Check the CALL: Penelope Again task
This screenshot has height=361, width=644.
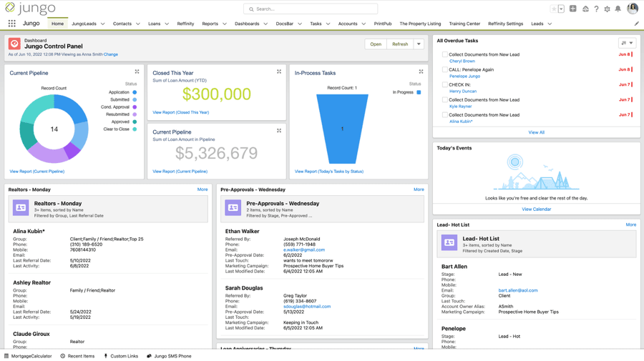[x=445, y=69]
